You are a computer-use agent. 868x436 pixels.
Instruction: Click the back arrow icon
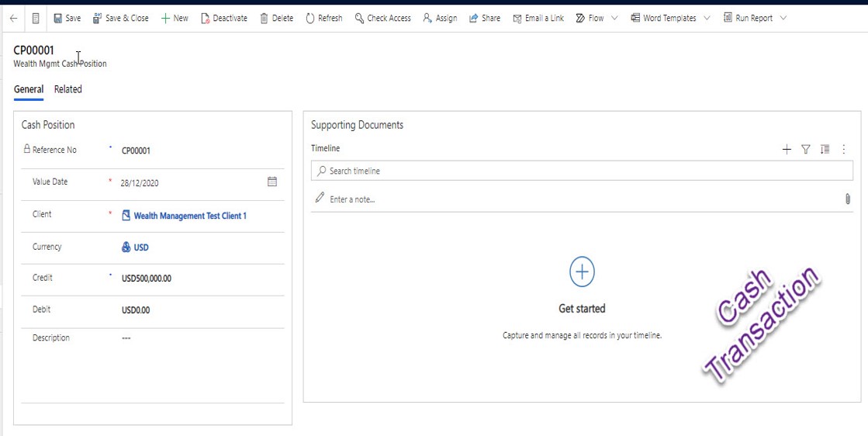point(13,18)
